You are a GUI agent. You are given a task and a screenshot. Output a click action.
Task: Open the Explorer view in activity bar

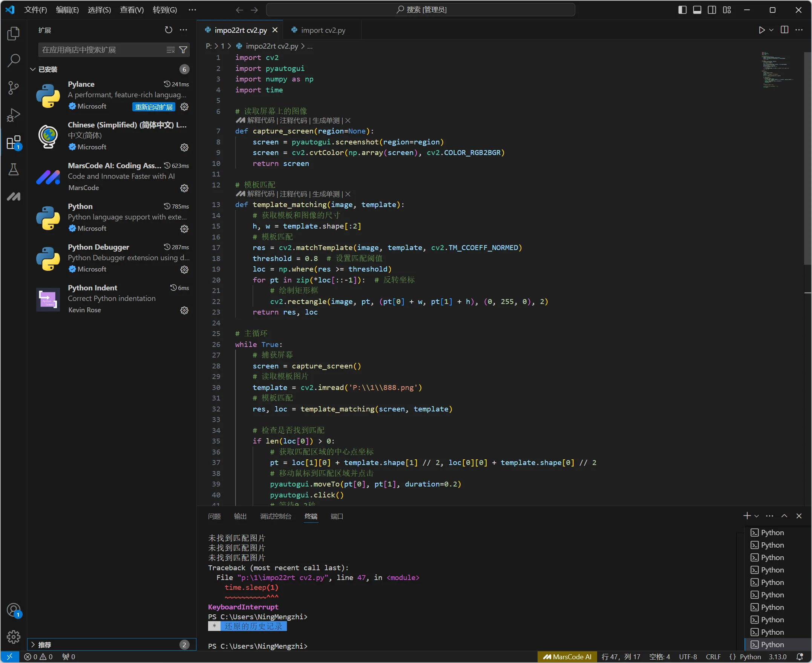tap(14, 34)
